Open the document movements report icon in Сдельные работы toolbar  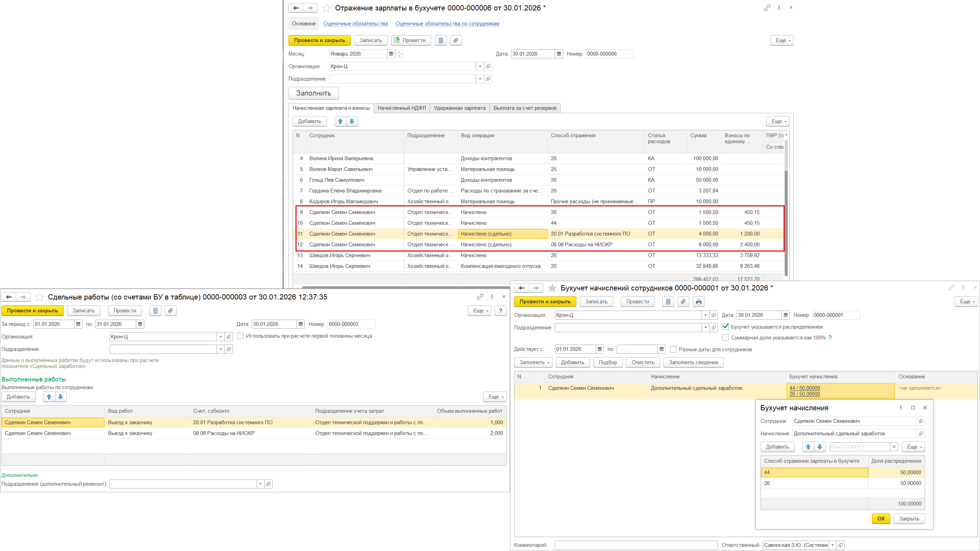tap(155, 311)
